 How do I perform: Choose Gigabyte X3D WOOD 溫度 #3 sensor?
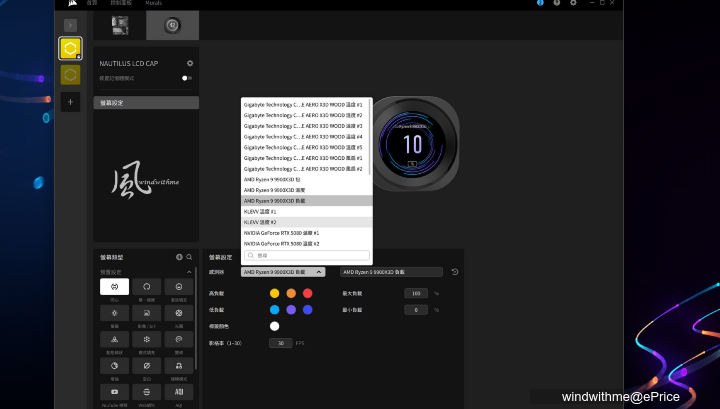pos(305,126)
